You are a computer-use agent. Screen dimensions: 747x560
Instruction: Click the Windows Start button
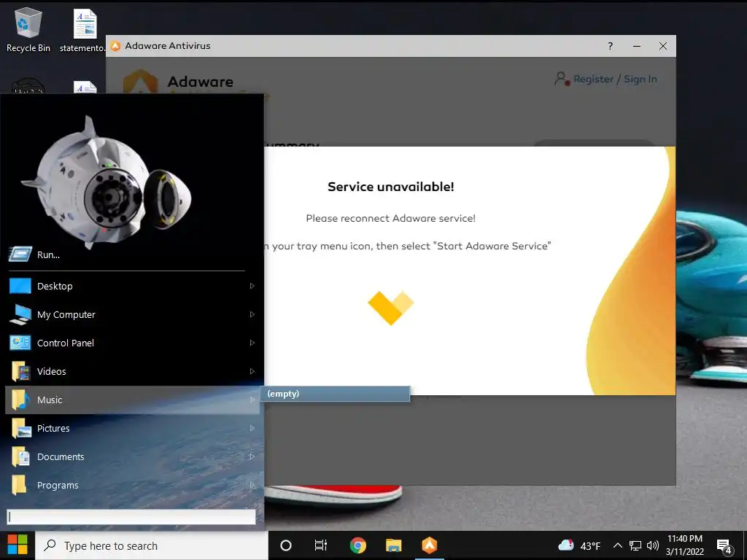pos(18,545)
